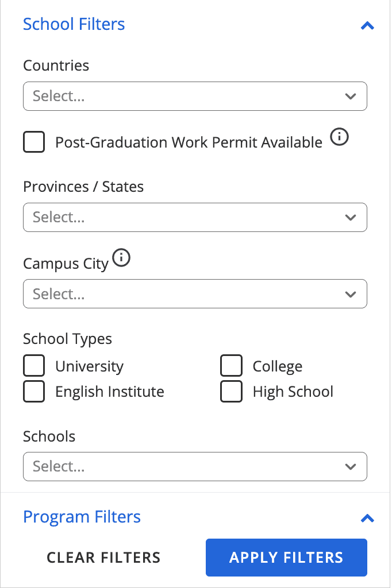Enable the Post-Graduation Work Permit Available checkbox
Screen dimensions: 392x588
click(x=33, y=142)
